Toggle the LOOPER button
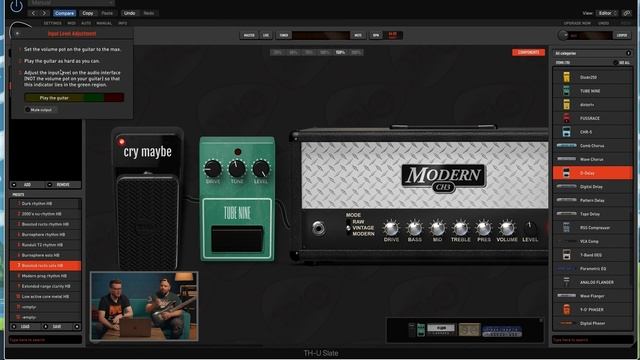The image size is (640, 360). (622, 36)
